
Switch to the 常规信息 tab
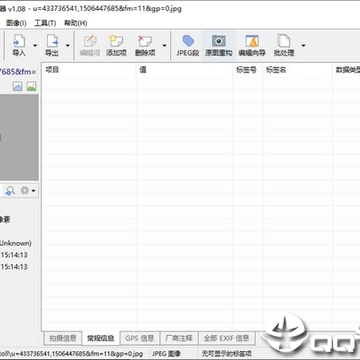tap(101, 338)
